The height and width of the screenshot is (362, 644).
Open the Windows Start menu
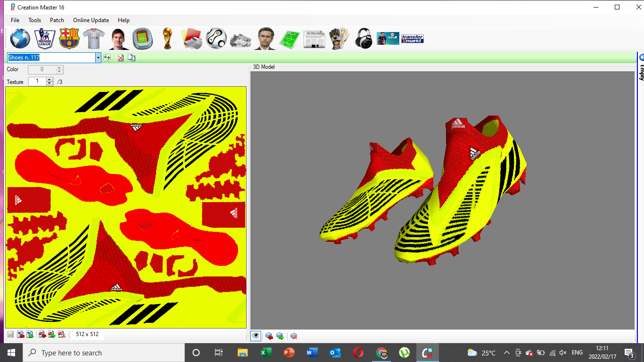pos(11,353)
